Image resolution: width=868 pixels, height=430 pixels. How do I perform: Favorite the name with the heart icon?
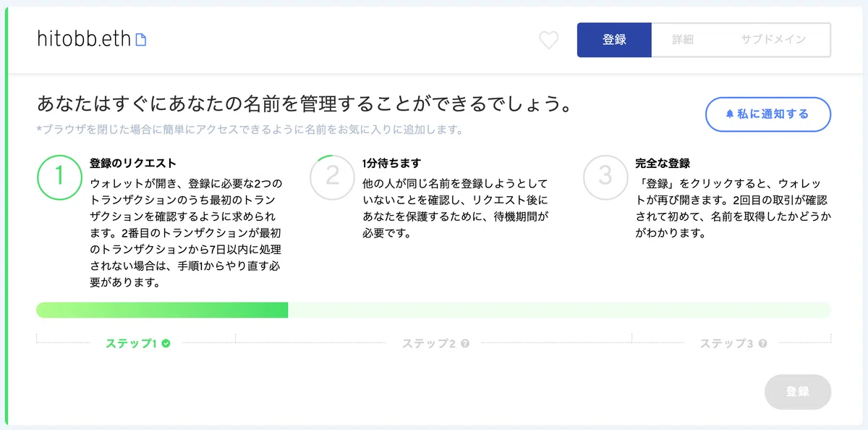coord(549,41)
